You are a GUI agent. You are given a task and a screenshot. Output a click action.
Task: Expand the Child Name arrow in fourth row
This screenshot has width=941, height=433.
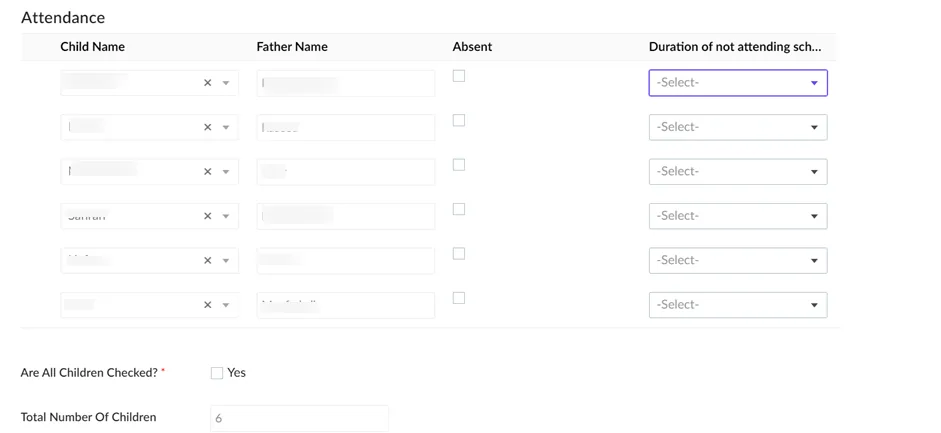pyautogui.click(x=226, y=216)
